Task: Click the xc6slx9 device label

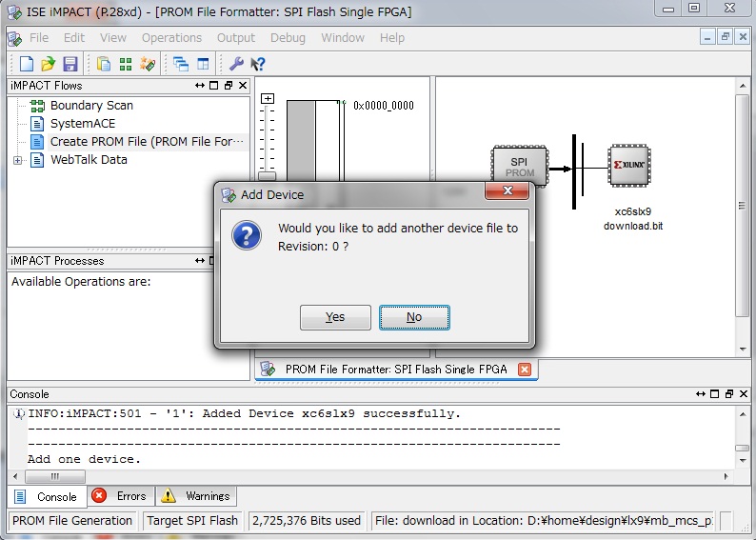Action: click(633, 211)
